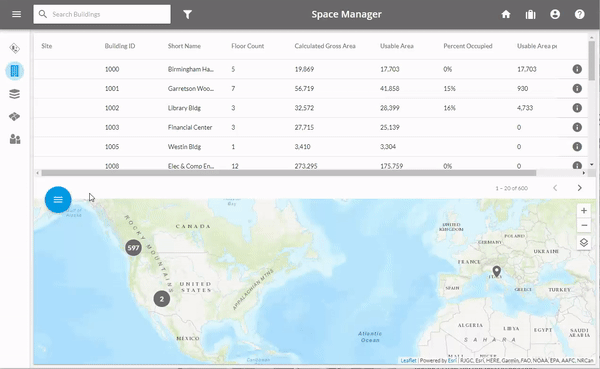This screenshot has height=369, width=600.
Task: Select the Floors layers icon in sidebar
Action: point(15,94)
